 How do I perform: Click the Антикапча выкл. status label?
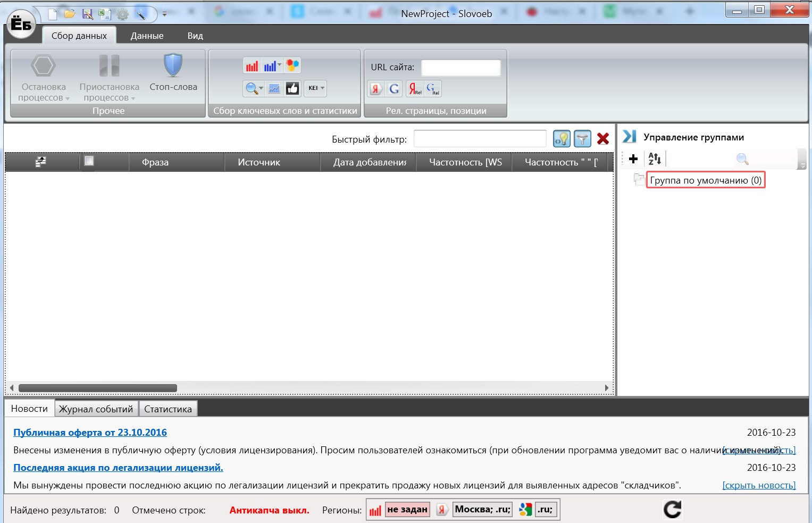[x=270, y=510]
